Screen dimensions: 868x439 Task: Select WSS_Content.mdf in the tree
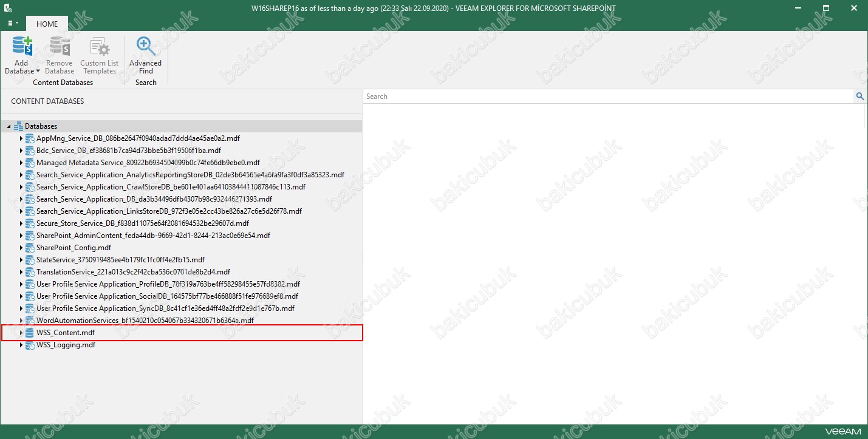[x=66, y=333]
